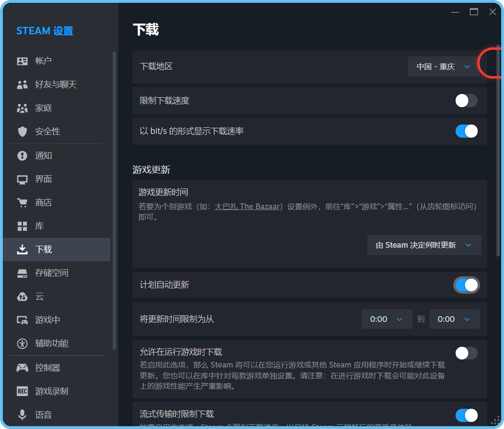This screenshot has height=429, width=504.
Task: Click the 界面 monitor icon
Action: [x=22, y=179]
